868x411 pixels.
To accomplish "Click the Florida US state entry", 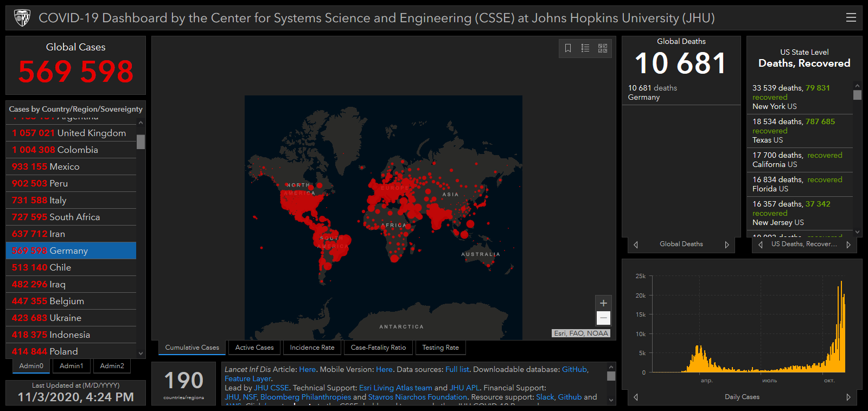I will [x=802, y=184].
